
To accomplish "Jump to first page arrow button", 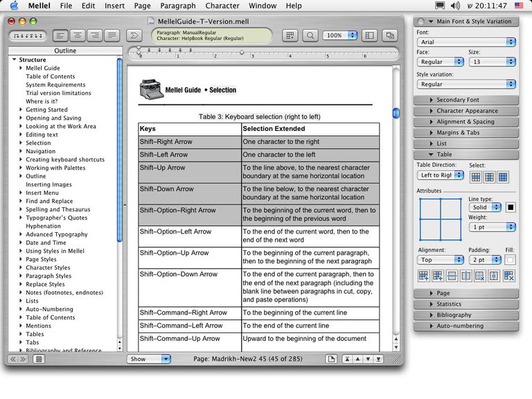I will (347, 359).
